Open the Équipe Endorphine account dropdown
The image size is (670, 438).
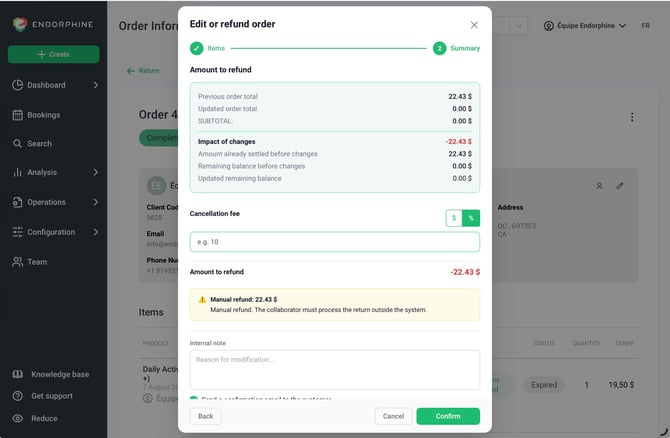585,26
